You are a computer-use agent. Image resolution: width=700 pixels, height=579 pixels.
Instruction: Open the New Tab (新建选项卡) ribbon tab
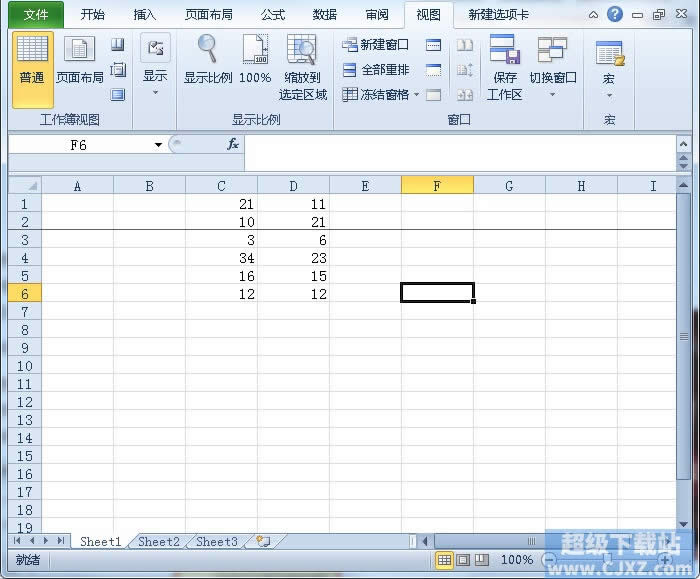tap(499, 15)
